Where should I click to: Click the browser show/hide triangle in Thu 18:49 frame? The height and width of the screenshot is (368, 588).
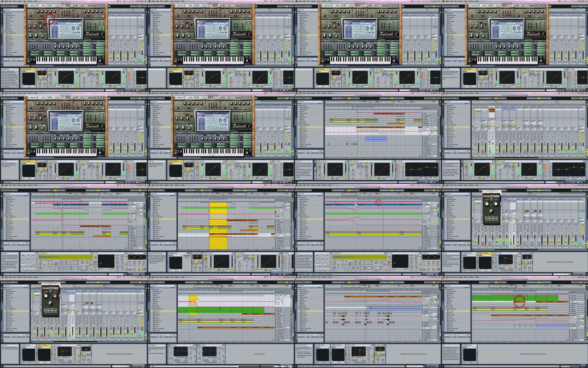point(1,10)
